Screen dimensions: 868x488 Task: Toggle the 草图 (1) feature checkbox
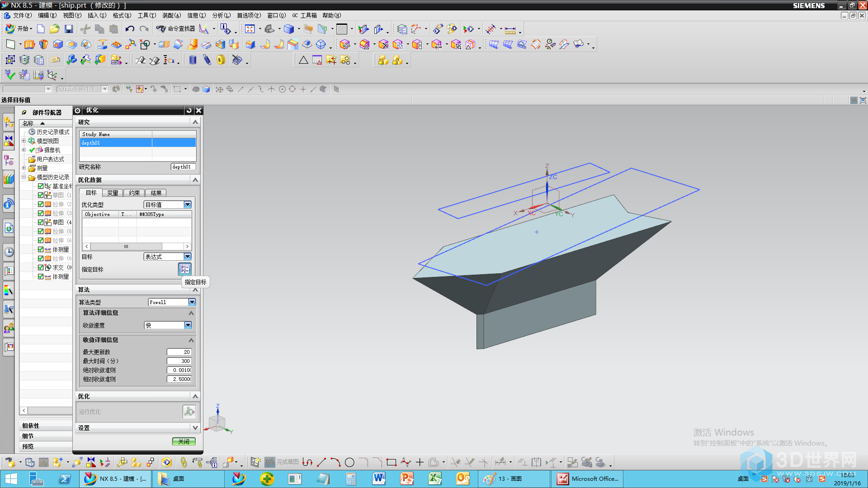[41, 195]
